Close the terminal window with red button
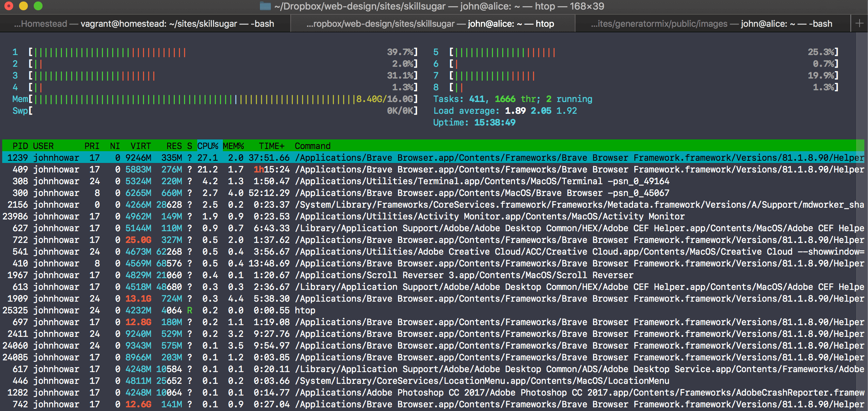Viewport: 868px width, 411px height. click(9, 6)
